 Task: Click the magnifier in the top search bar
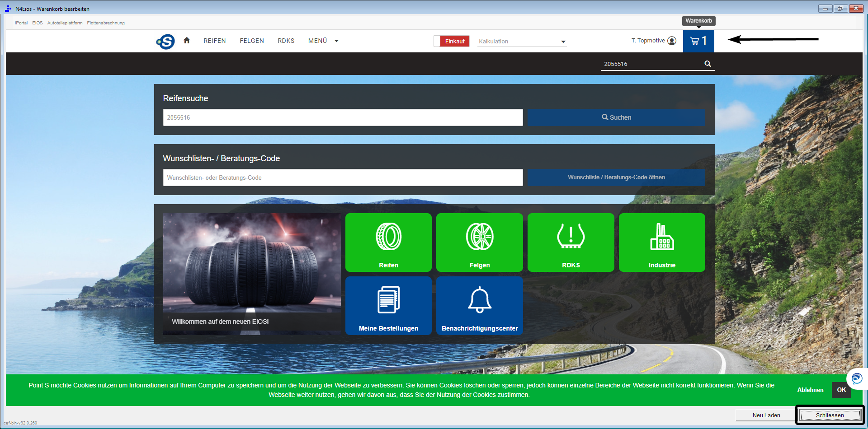coord(708,64)
